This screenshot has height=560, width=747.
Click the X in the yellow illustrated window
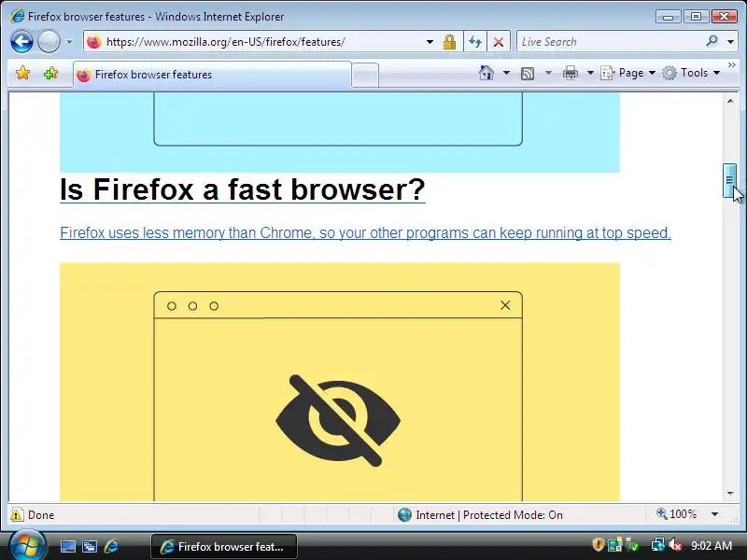505,305
